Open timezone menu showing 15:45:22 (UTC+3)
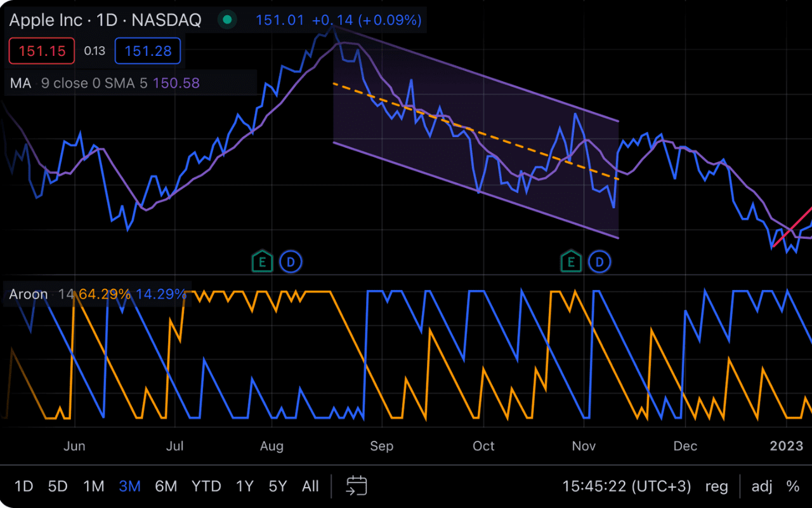 627,486
